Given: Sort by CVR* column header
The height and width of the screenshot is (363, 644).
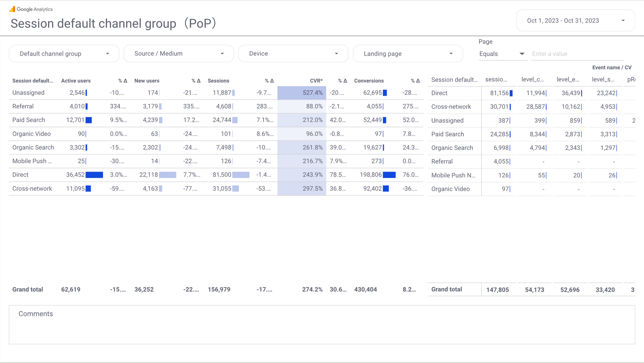Looking at the screenshot, I should 316,81.
